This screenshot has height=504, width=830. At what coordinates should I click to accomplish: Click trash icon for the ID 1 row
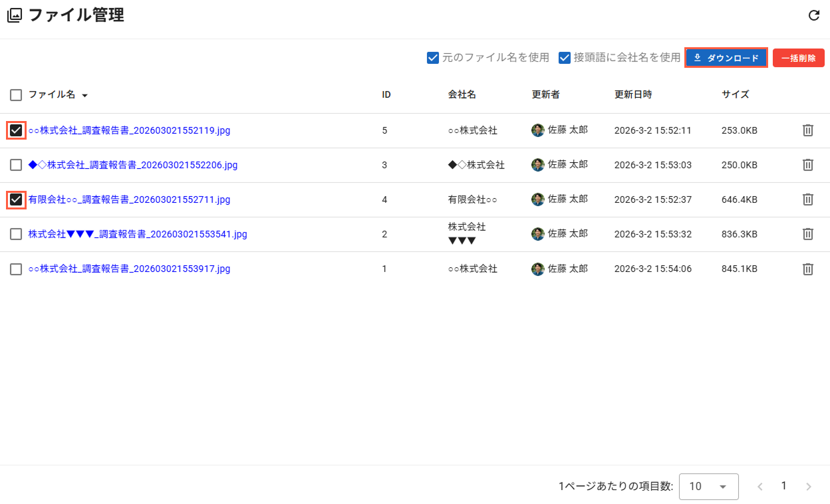pyautogui.click(x=807, y=269)
